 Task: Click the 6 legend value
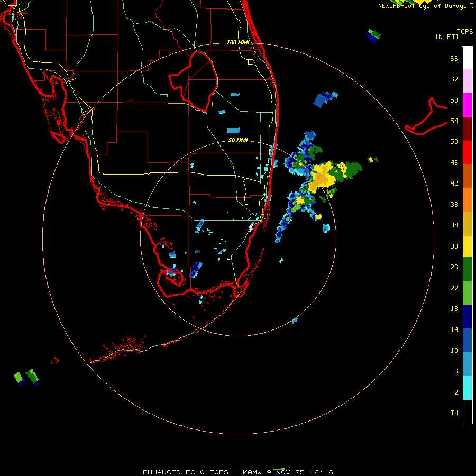[456, 371]
